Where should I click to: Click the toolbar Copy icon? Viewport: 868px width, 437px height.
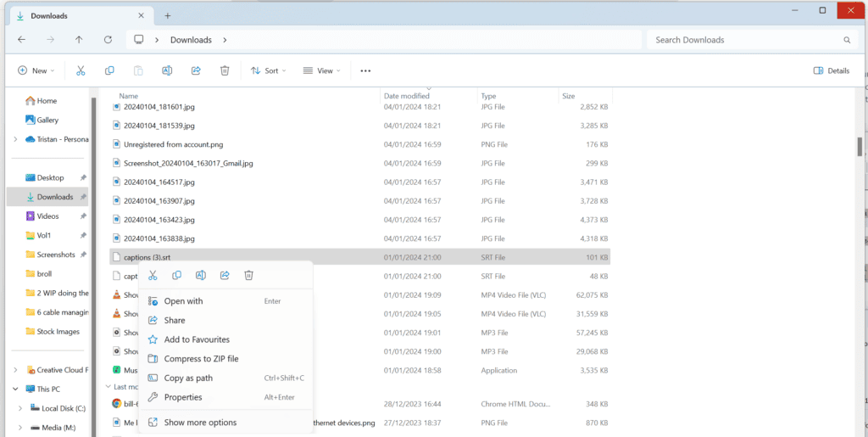(x=109, y=70)
